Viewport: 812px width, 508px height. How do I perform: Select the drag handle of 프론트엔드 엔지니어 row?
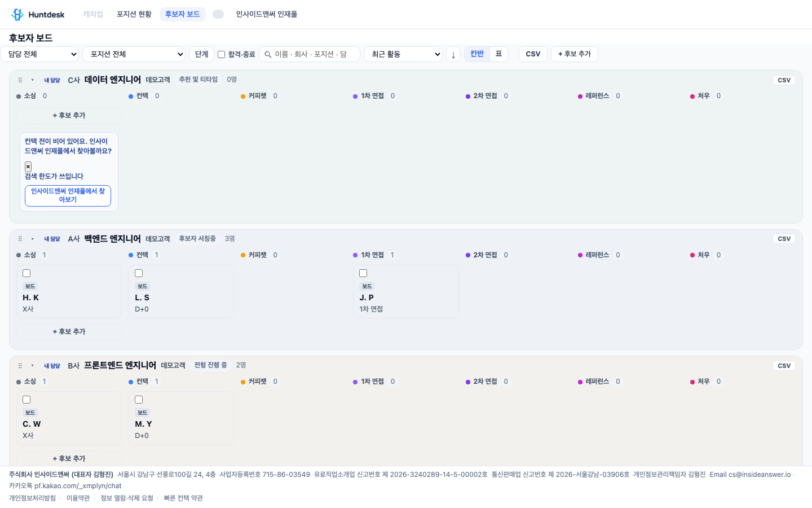click(x=20, y=366)
